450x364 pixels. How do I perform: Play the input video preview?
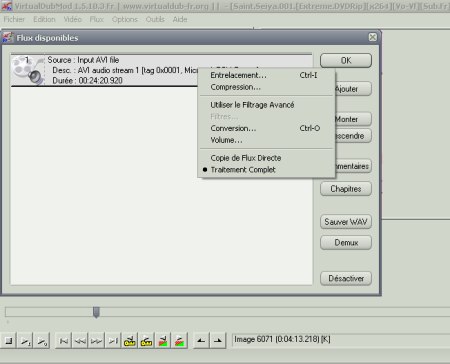pyautogui.click(x=25, y=341)
